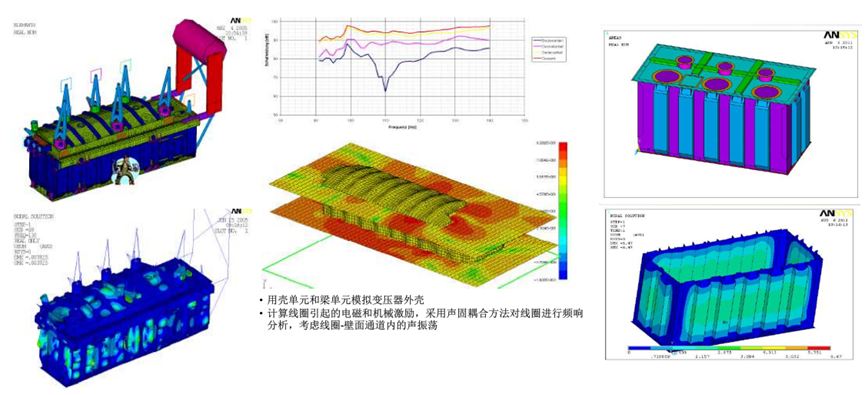This screenshot has width=865, height=395.
Task: Open the purple and blue tank areas model
Action: [x=730, y=113]
